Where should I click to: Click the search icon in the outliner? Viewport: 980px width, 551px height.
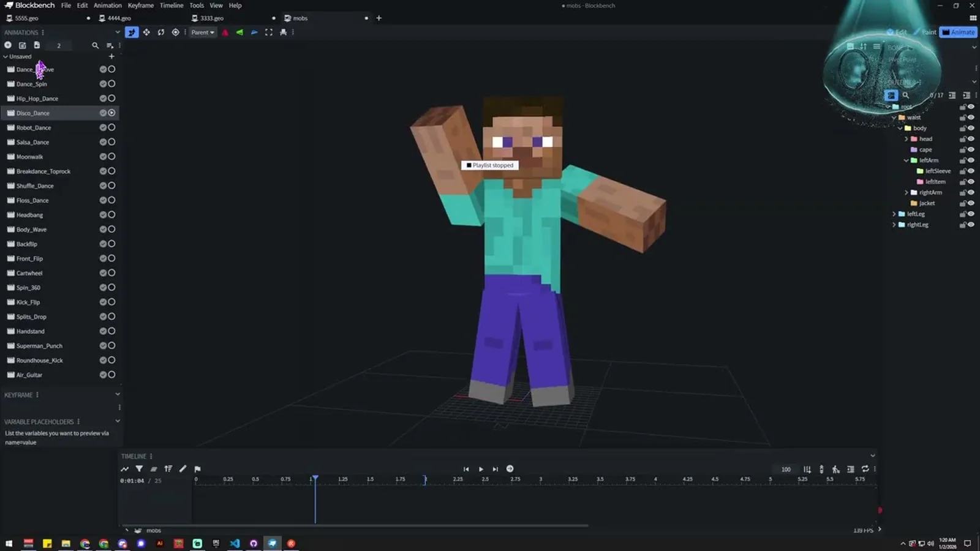coord(906,96)
